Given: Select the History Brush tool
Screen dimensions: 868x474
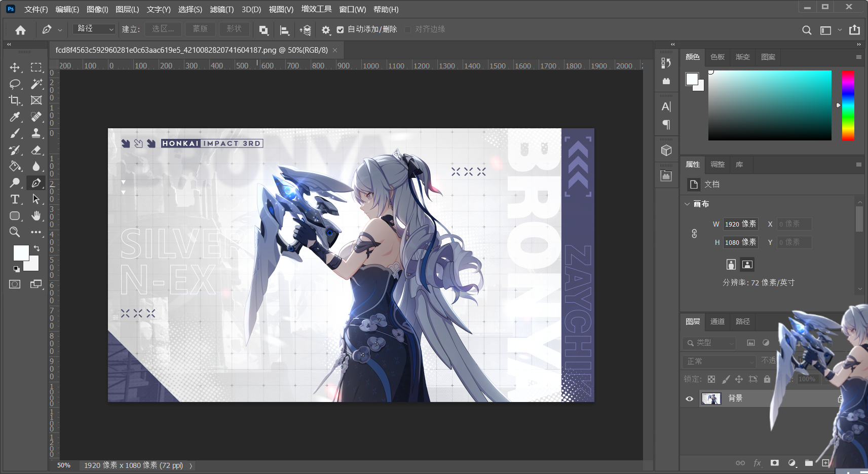Looking at the screenshot, I should (15, 150).
